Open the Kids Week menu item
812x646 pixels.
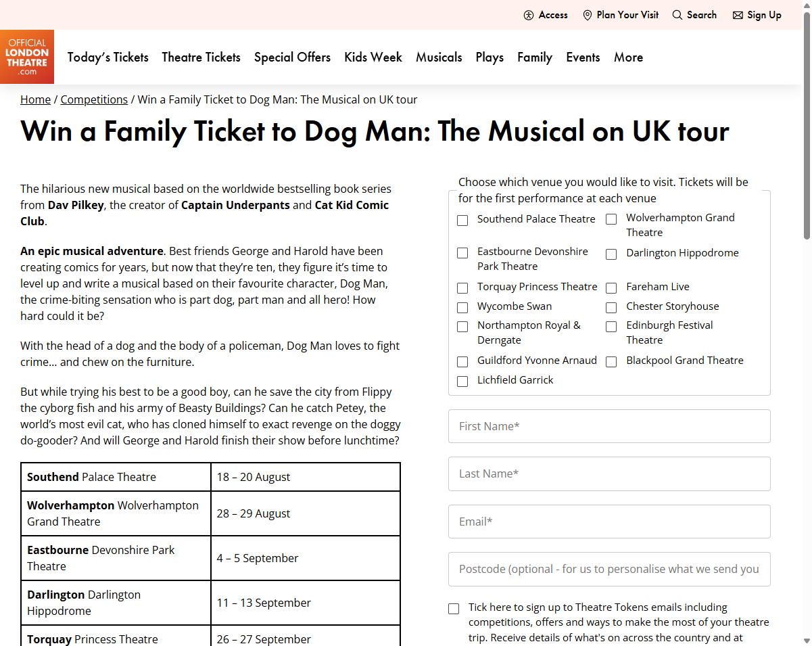tap(373, 57)
